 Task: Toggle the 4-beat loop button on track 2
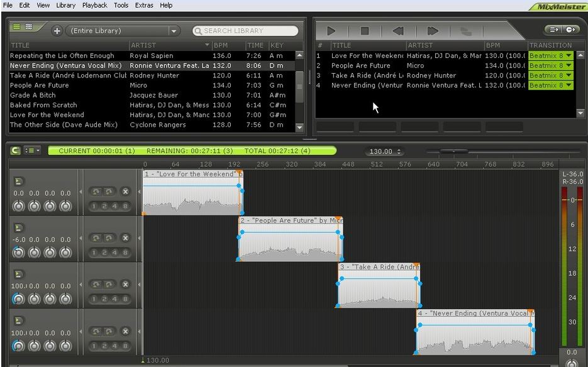[x=114, y=252]
